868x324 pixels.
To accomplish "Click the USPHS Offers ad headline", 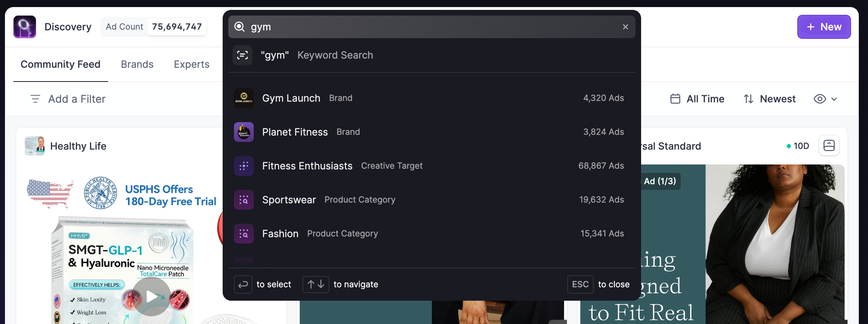I will pos(171,195).
